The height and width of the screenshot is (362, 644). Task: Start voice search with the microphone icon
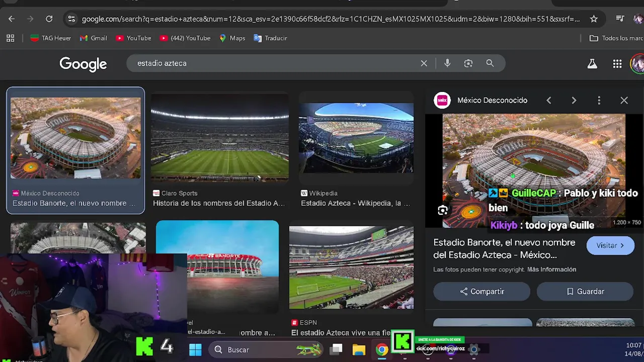click(447, 63)
